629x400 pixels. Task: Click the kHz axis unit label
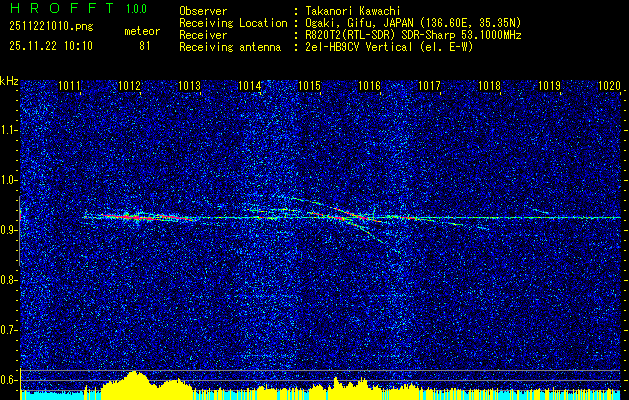tap(9, 81)
